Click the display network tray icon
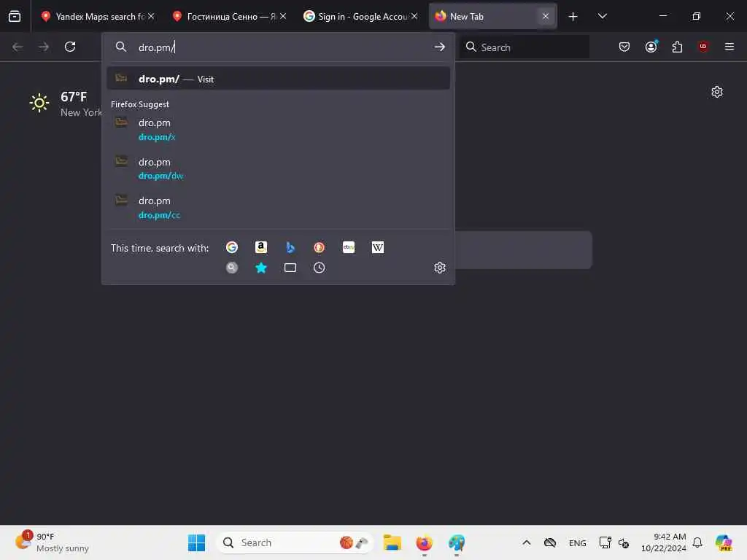Screen dimensions: 747x560 605,542
